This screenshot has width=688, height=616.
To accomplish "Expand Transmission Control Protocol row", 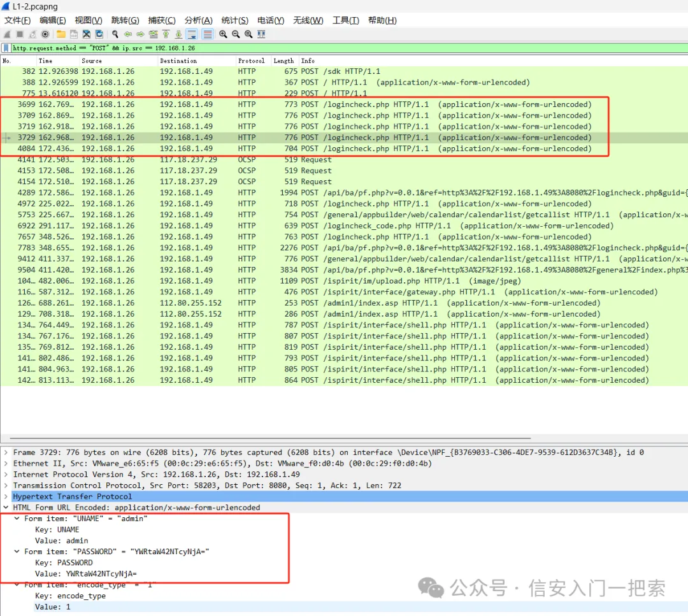I will pos(6,485).
